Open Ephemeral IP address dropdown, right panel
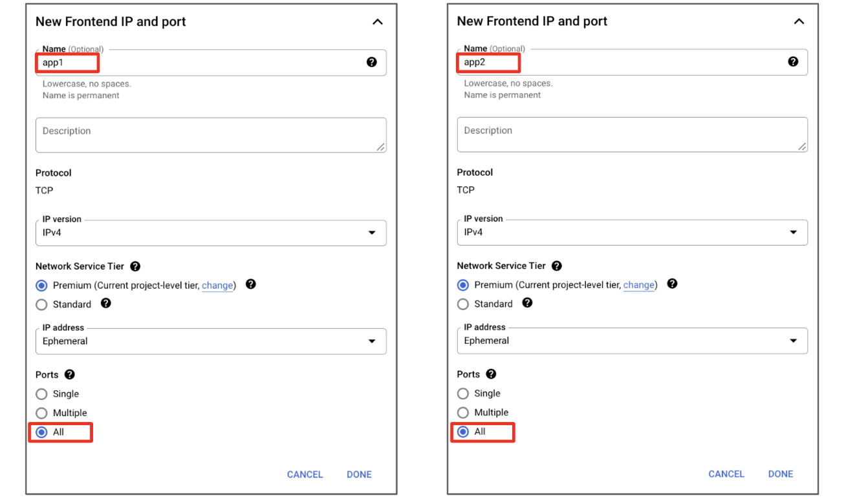 click(632, 341)
